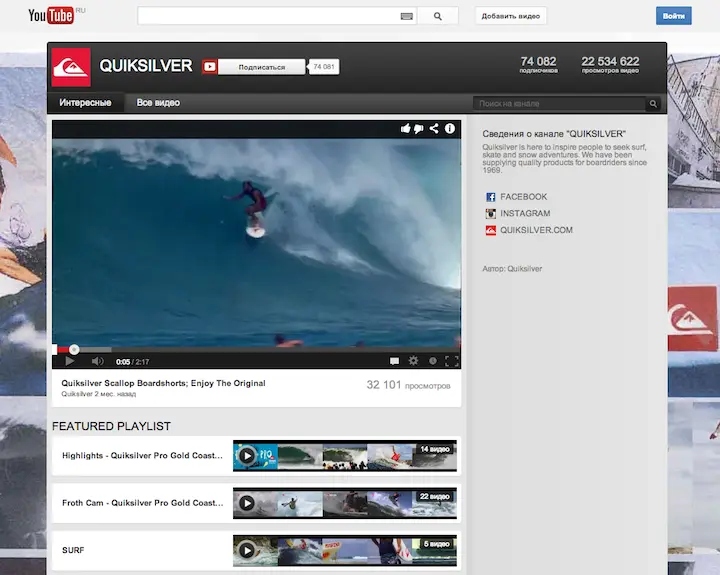The height and width of the screenshot is (575, 720).
Task: Click the watch later clock icon
Action: click(x=433, y=361)
